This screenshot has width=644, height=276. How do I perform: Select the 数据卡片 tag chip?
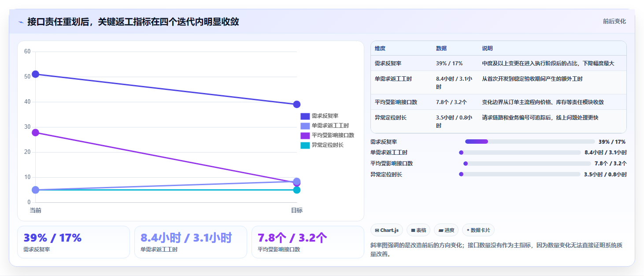pos(478,230)
